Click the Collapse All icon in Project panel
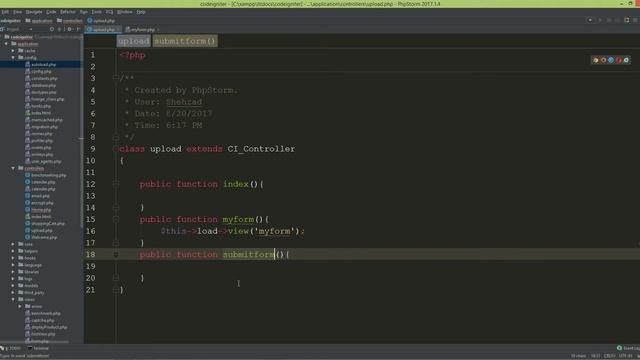 tap(60, 29)
